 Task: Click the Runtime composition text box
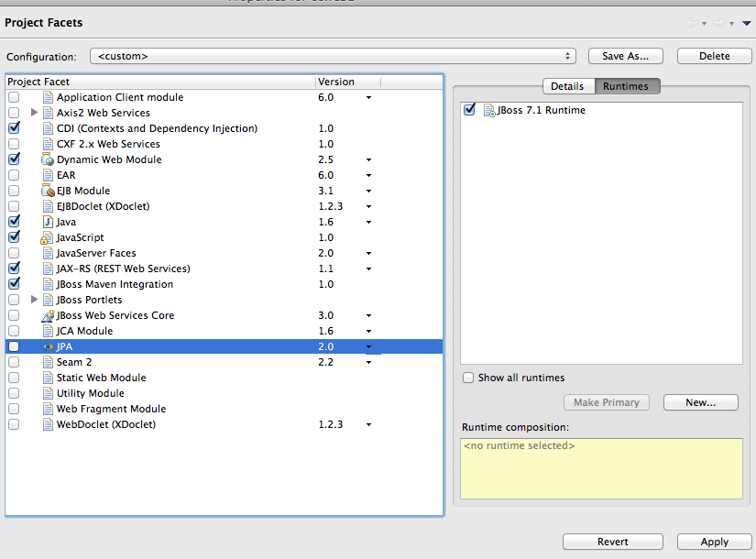pos(601,468)
